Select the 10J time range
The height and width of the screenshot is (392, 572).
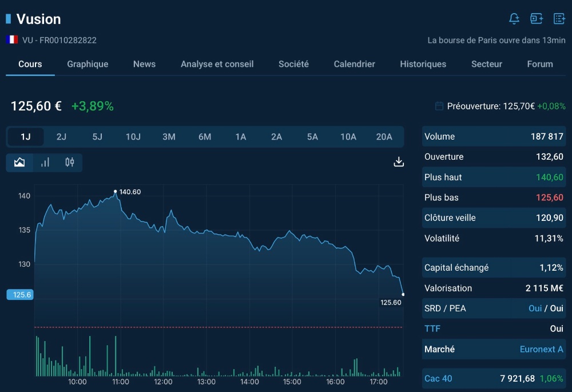pos(133,137)
